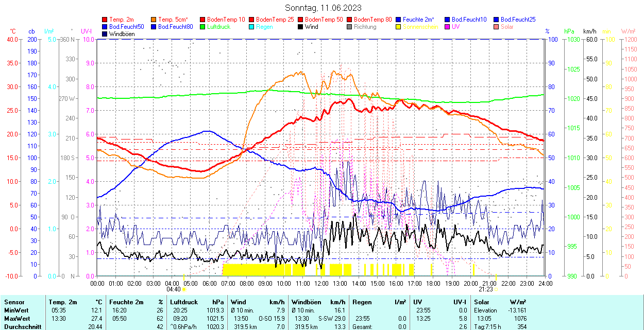Click the maximum gust value 29.0
This screenshot has width=644, height=330.
point(340,319)
